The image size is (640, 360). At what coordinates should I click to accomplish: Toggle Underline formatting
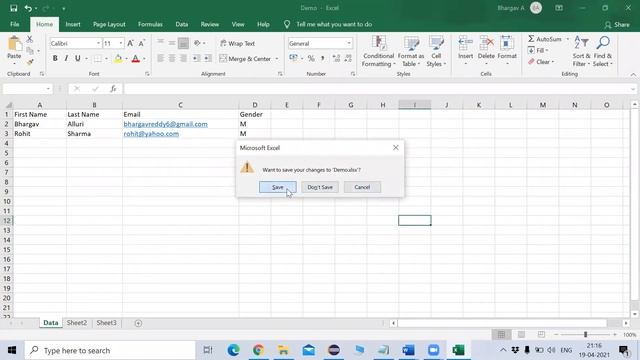coord(78,59)
